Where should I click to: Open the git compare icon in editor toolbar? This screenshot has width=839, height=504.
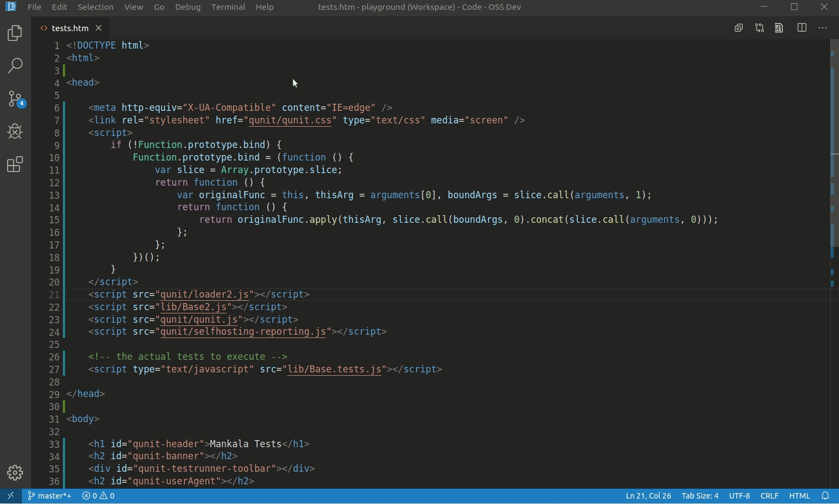(759, 27)
